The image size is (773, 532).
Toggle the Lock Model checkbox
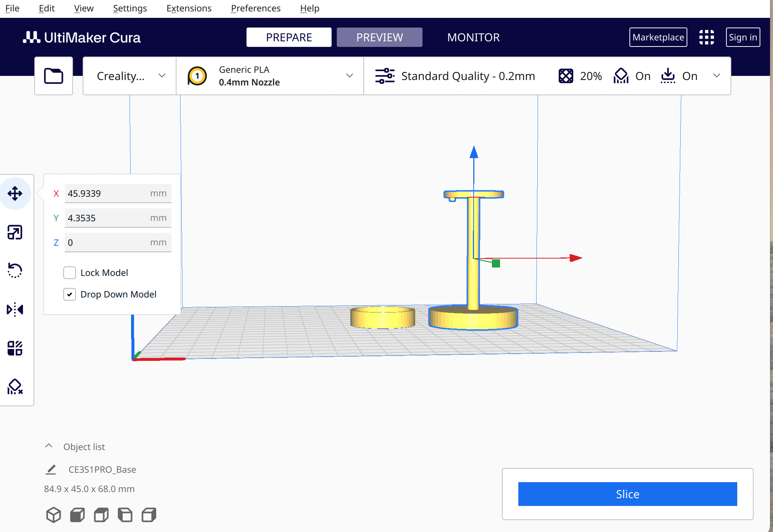[70, 272]
